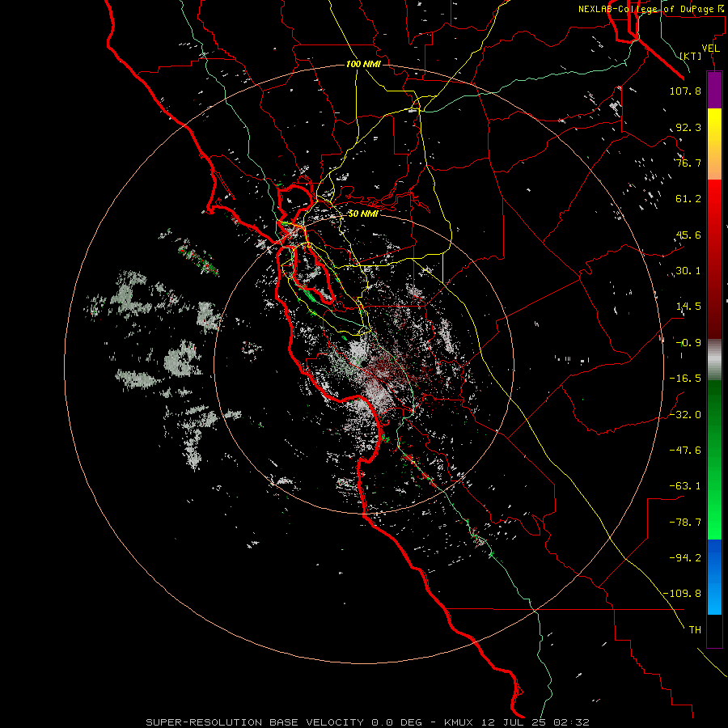Click the 92.3 legend value

[688, 127]
